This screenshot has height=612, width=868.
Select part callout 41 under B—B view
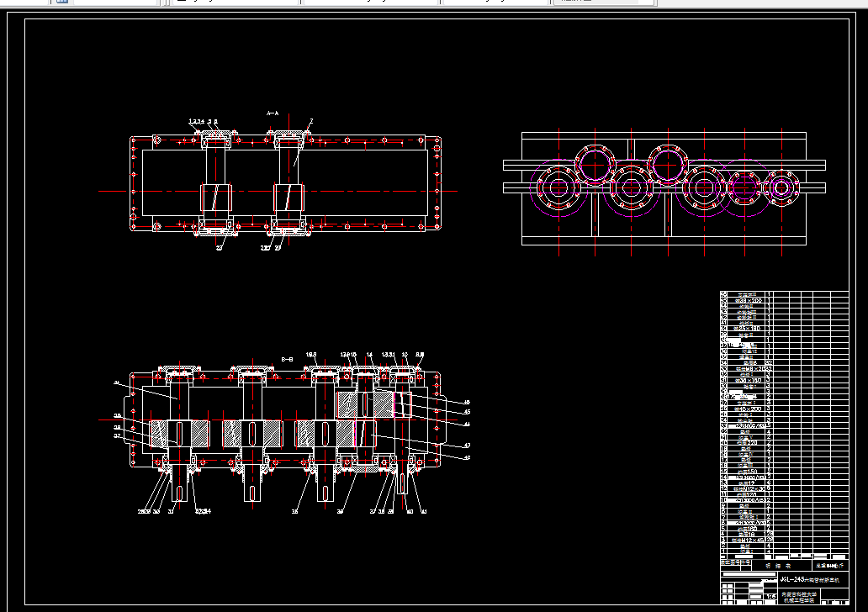click(424, 511)
